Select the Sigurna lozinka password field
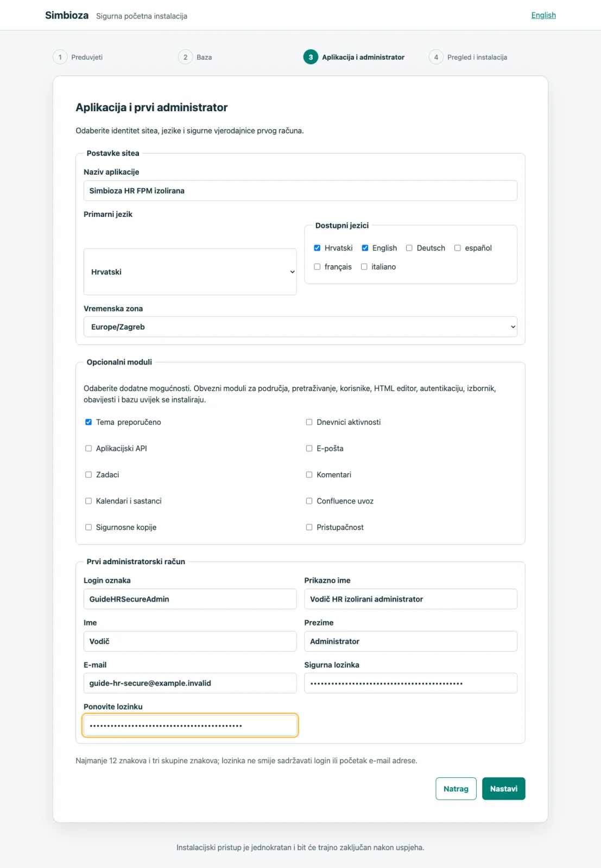The width and height of the screenshot is (601, 868). pos(410,683)
